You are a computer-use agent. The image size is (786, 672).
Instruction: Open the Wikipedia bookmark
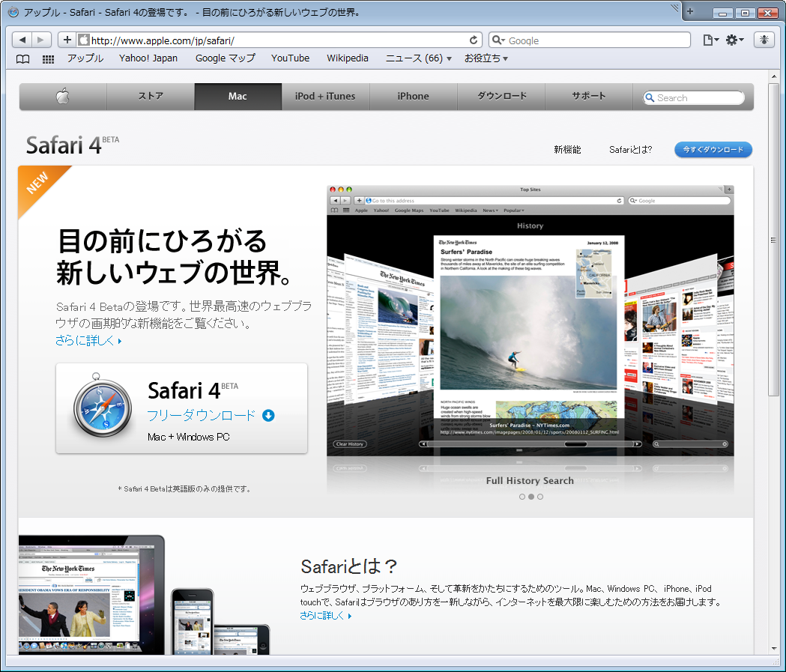point(348,58)
